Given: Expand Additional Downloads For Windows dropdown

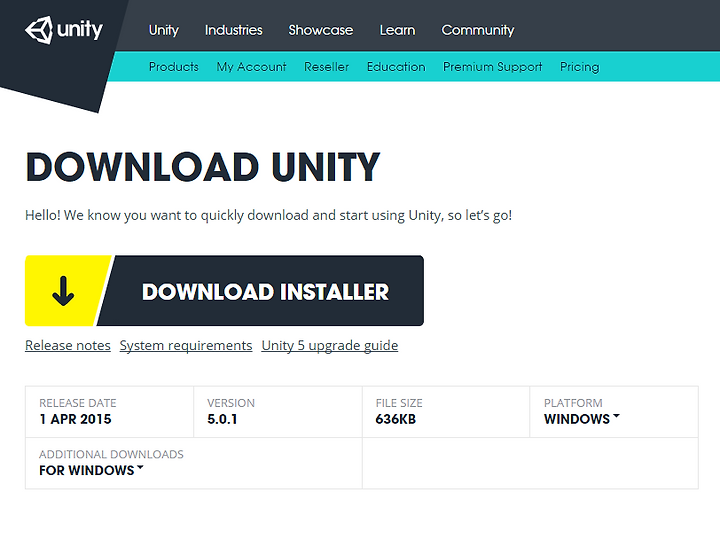Looking at the screenshot, I should 91,470.
